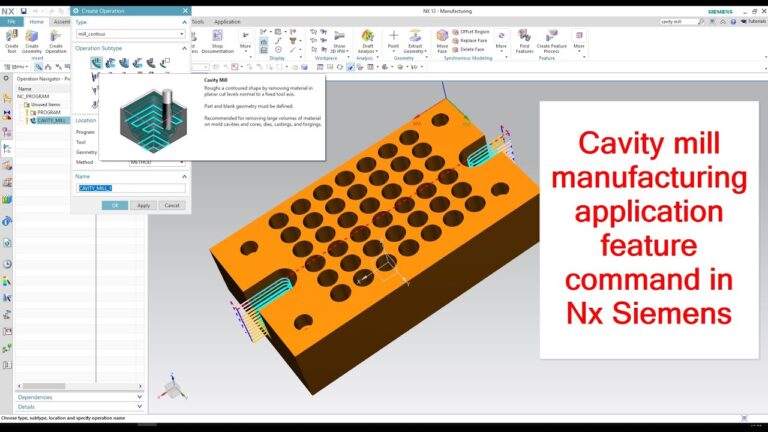Click the operation Name input field
Image resolution: width=768 pixels, height=432 pixels.
click(131, 188)
